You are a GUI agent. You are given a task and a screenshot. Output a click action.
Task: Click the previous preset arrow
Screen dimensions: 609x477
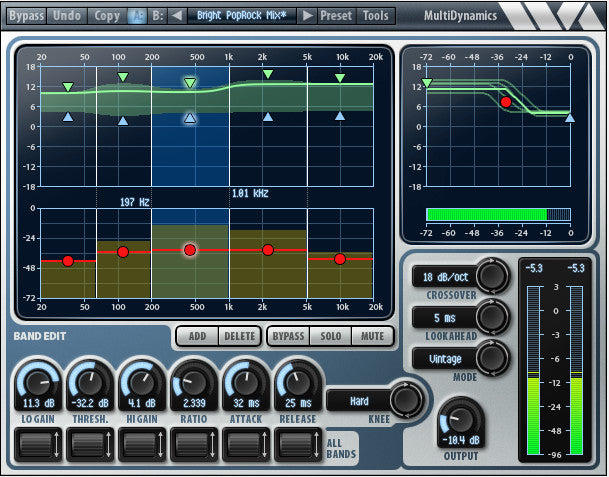[x=176, y=16]
